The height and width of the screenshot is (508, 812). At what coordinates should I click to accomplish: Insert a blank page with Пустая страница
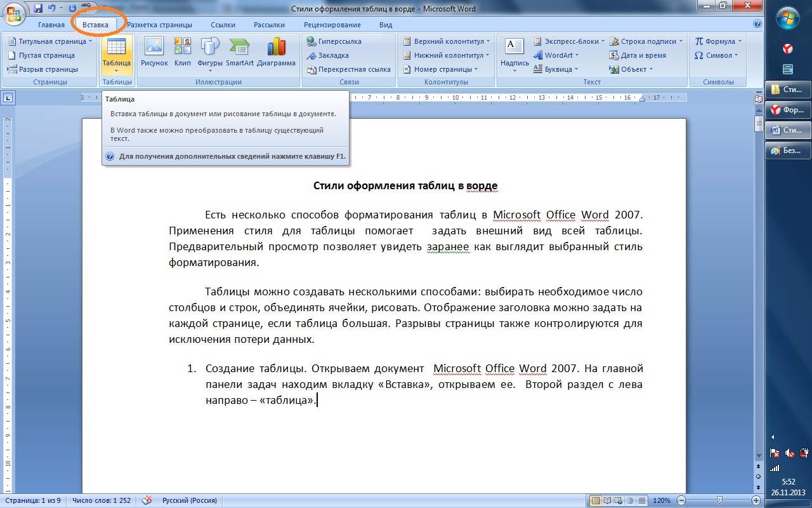42,55
